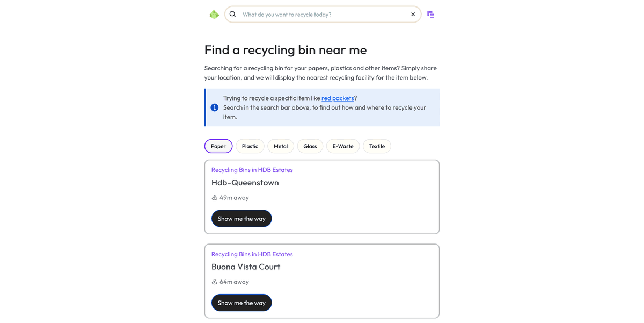
Task: Open the purple panel icon beside the search bar
Action: 430,14
